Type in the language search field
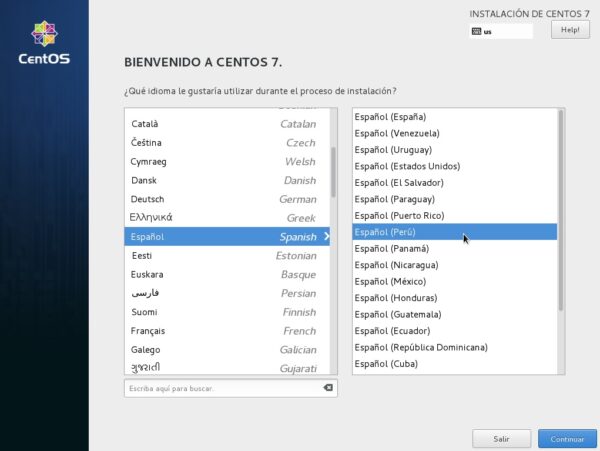600x451 pixels. pos(220,388)
